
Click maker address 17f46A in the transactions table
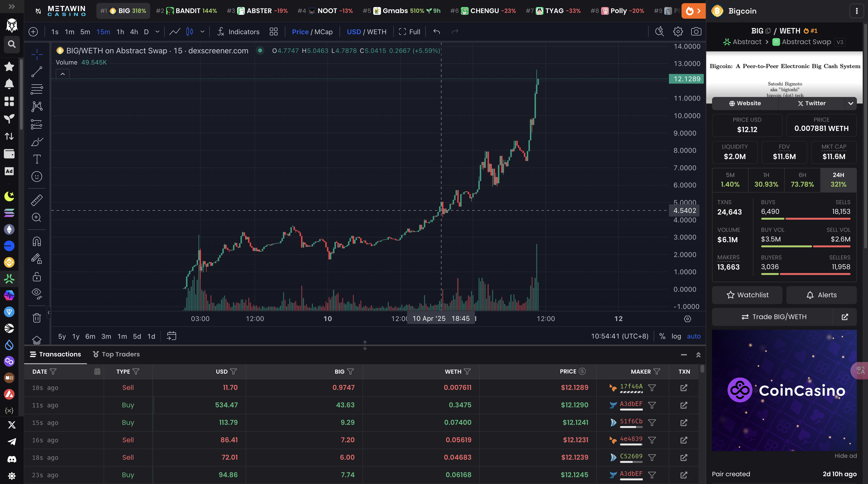coord(631,387)
